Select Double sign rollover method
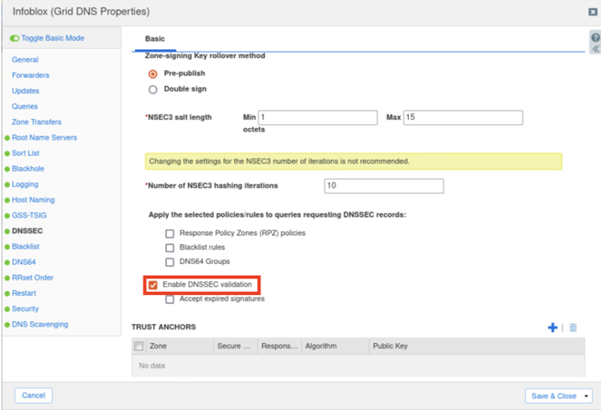 click(153, 89)
